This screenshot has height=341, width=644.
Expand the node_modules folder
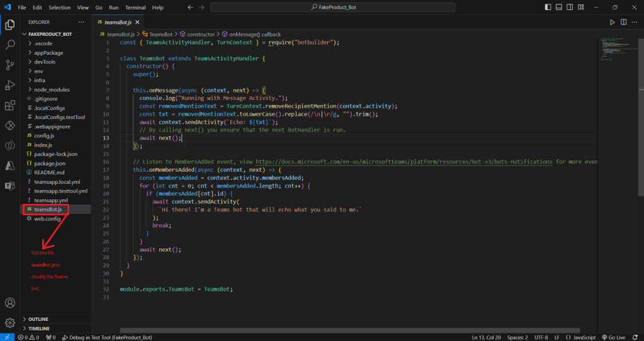tap(52, 89)
